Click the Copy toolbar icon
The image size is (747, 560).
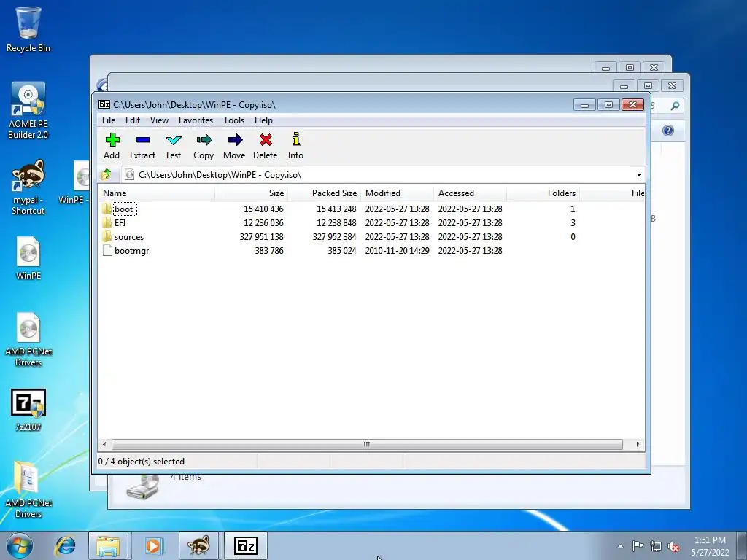pos(204,140)
